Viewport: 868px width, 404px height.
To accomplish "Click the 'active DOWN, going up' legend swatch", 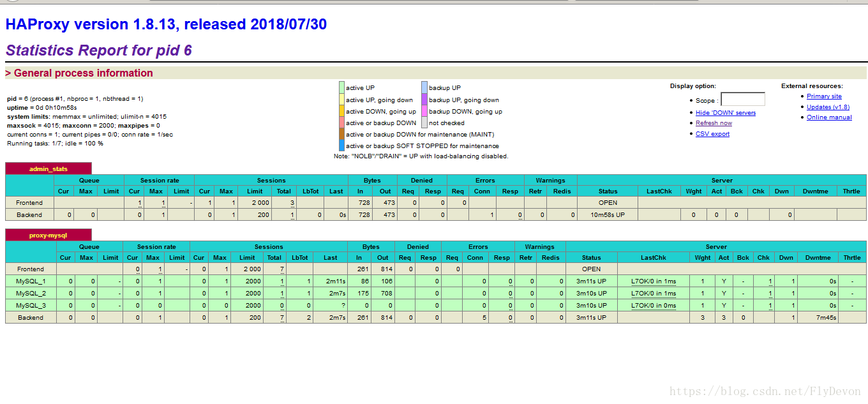I will point(341,111).
